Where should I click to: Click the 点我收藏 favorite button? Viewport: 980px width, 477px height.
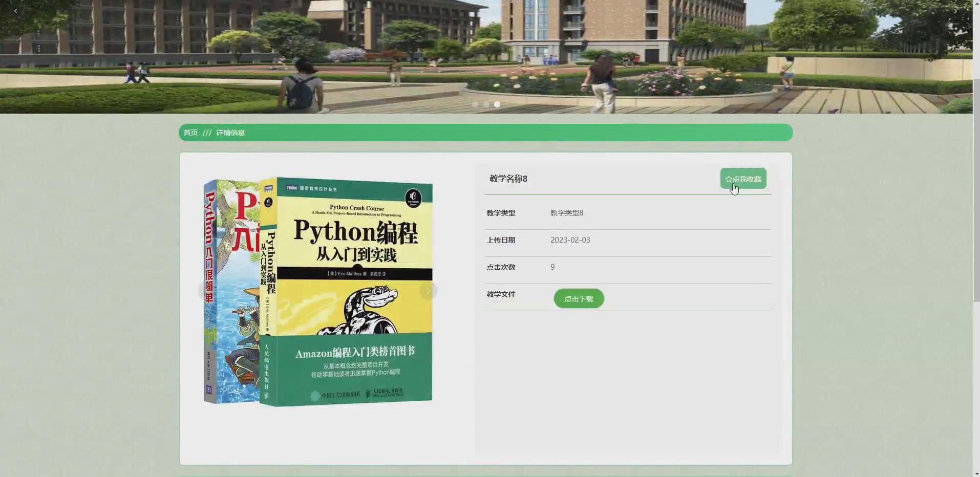(743, 179)
